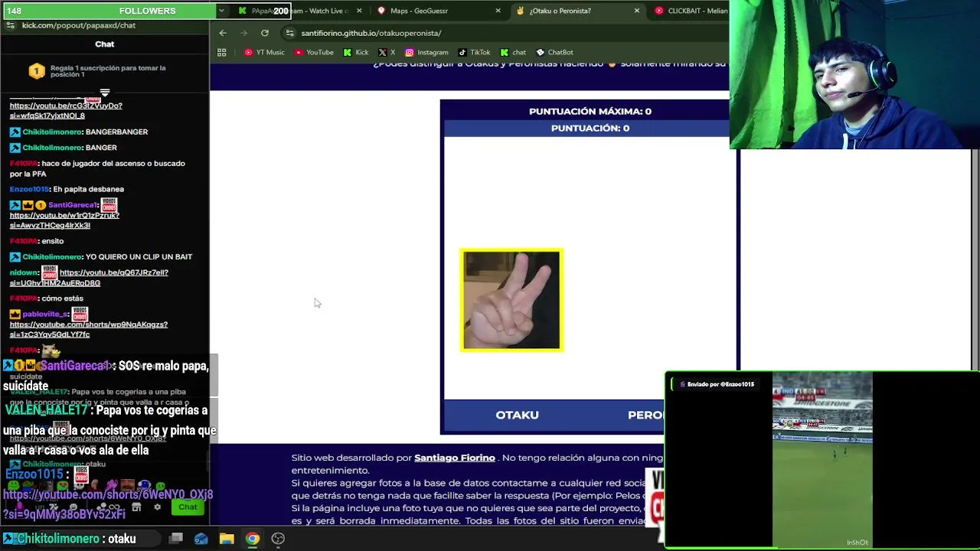Answer OTAKU in the game
Image resolution: width=980 pixels, height=551 pixels.
pyautogui.click(x=518, y=415)
